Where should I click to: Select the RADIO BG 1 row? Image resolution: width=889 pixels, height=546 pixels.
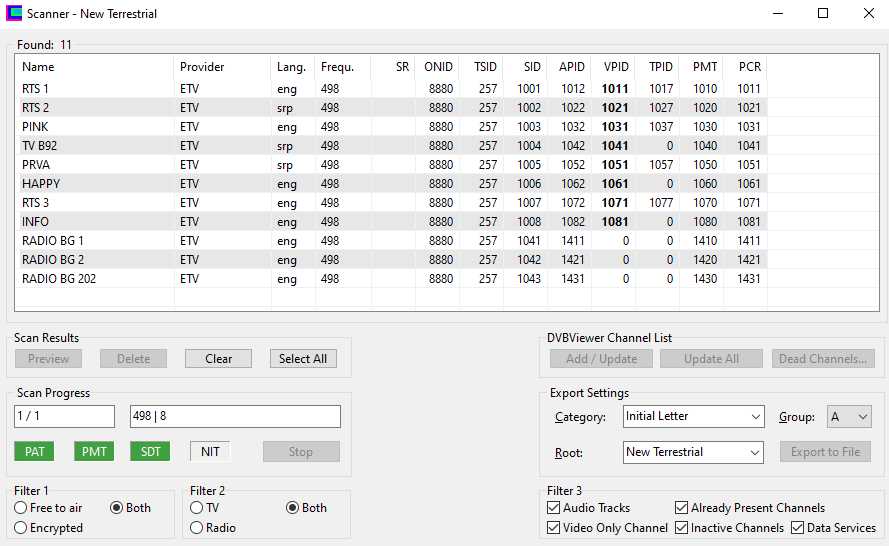pos(391,240)
